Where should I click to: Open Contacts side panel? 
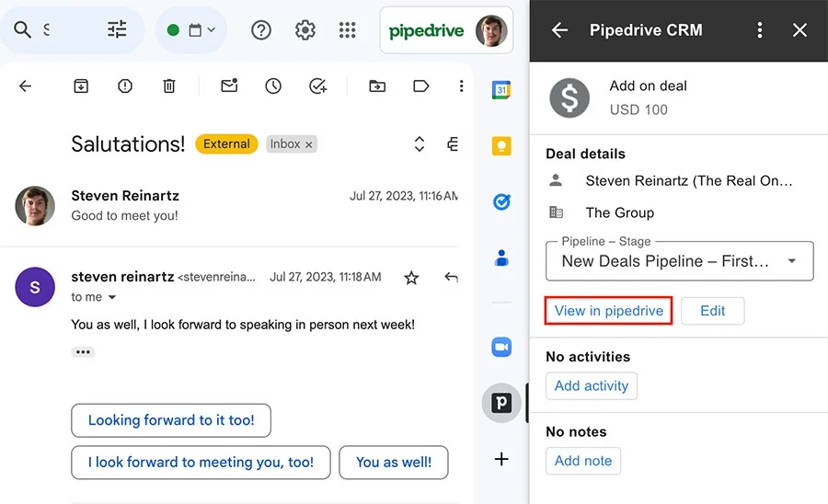click(x=501, y=258)
